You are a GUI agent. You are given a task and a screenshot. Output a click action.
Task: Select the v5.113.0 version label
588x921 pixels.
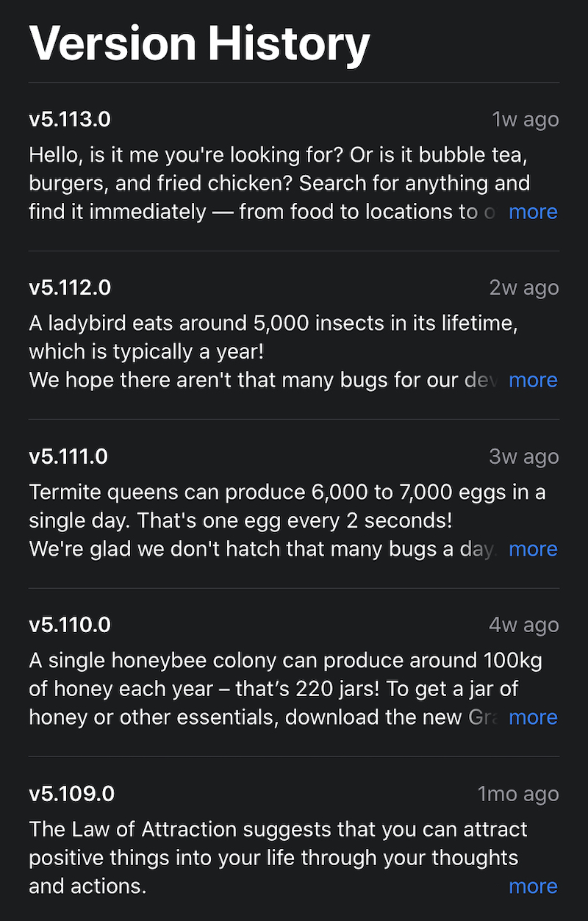[x=70, y=119]
